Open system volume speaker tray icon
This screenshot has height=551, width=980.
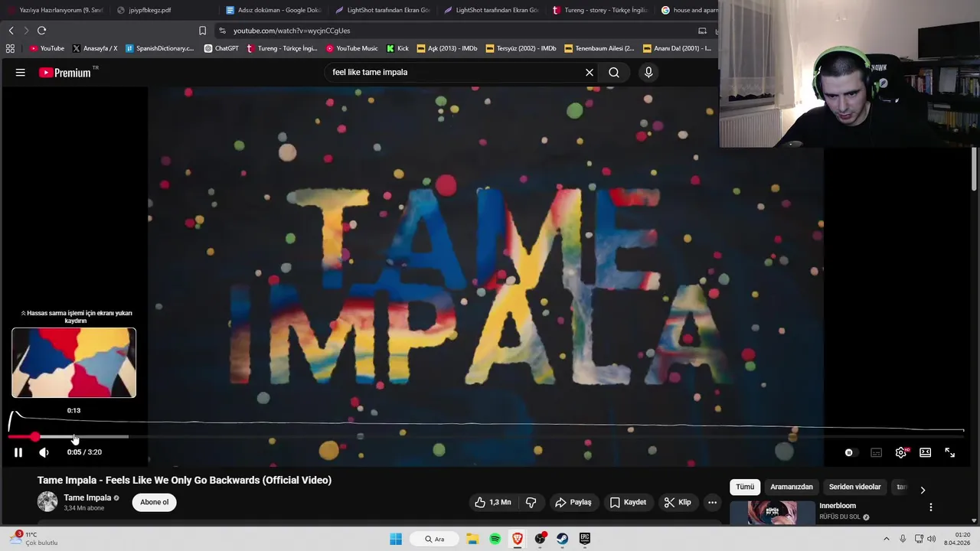(x=932, y=539)
